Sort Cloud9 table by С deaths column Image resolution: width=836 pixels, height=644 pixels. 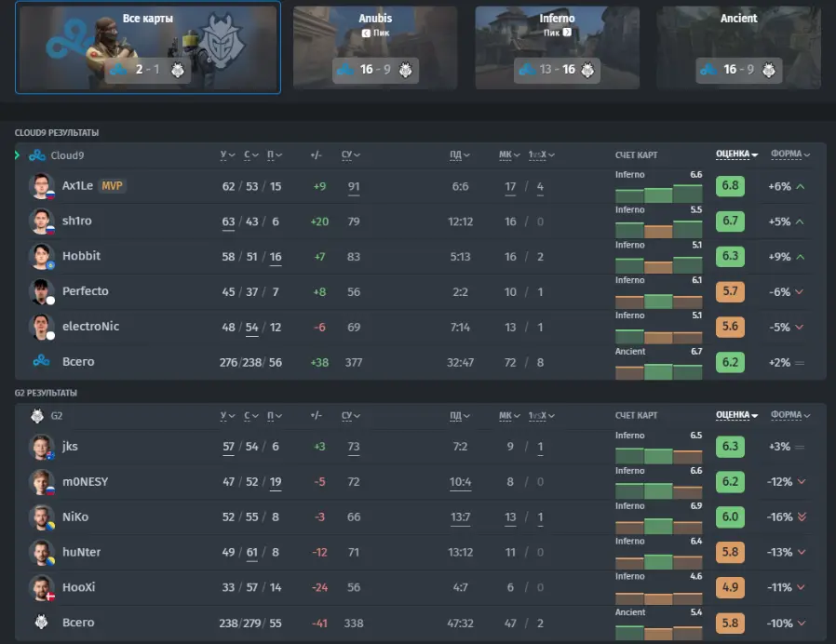coord(251,155)
